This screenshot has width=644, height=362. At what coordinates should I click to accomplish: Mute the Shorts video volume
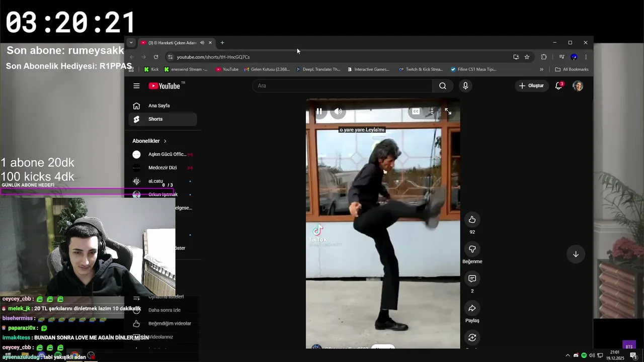(x=338, y=111)
